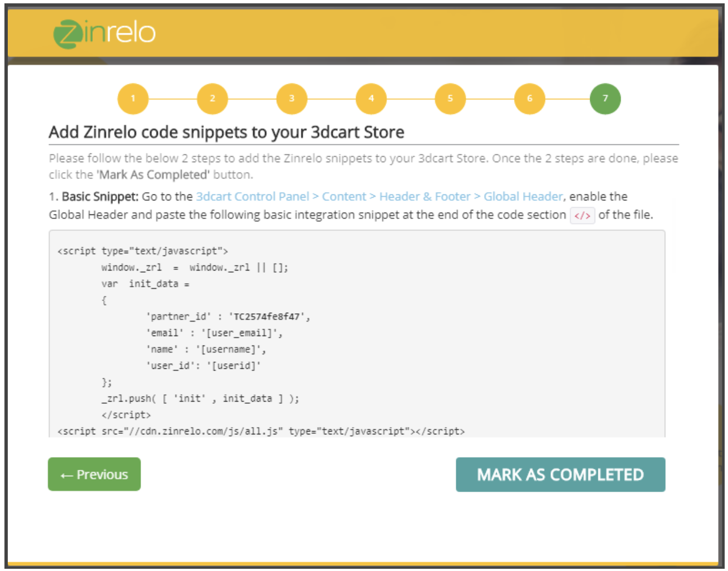This screenshot has height=571, width=728.
Task: Click the partner_id value 'TC2574fe8f47'
Action: [267, 317]
